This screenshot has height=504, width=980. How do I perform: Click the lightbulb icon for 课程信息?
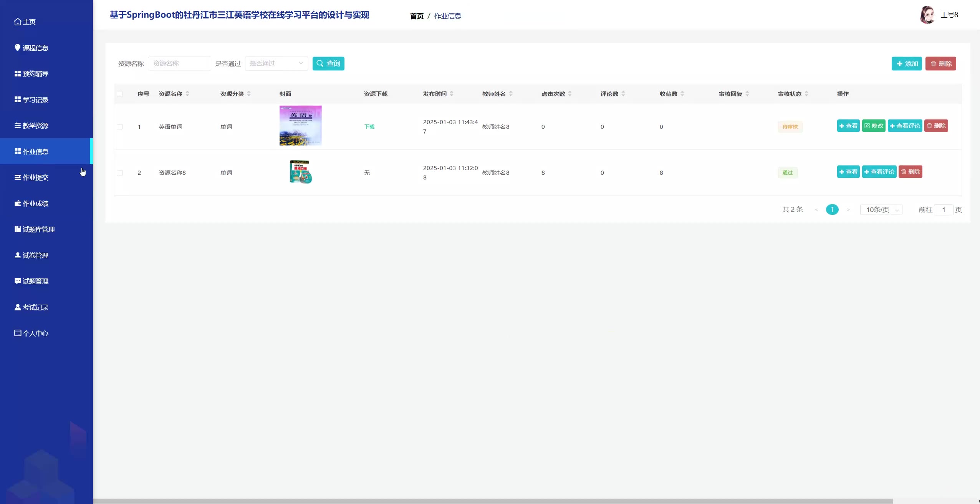(x=17, y=48)
